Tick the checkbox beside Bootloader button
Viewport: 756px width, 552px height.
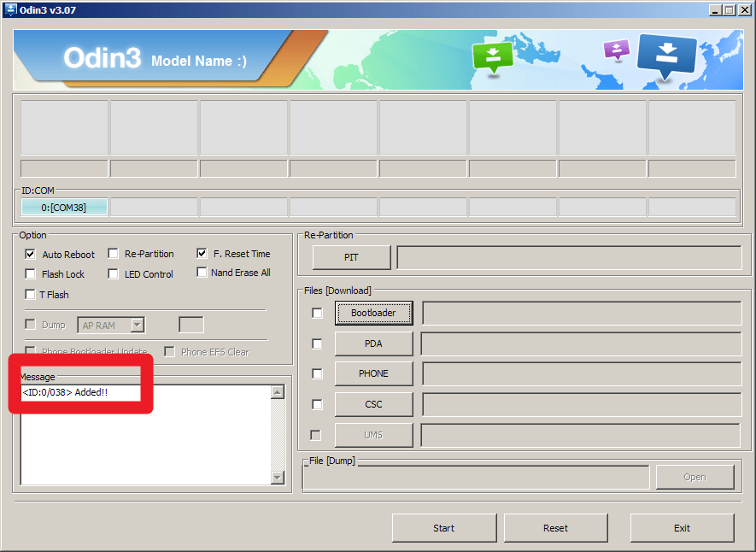tap(317, 313)
